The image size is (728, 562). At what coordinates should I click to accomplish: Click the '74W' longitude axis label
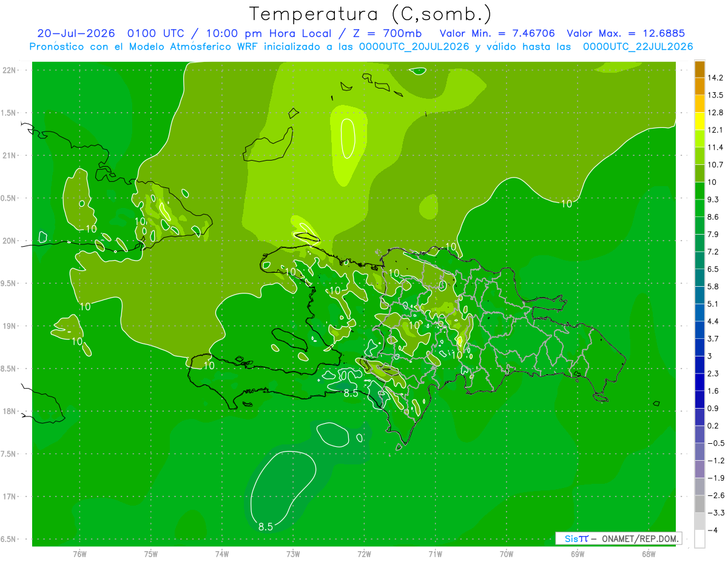point(222,554)
